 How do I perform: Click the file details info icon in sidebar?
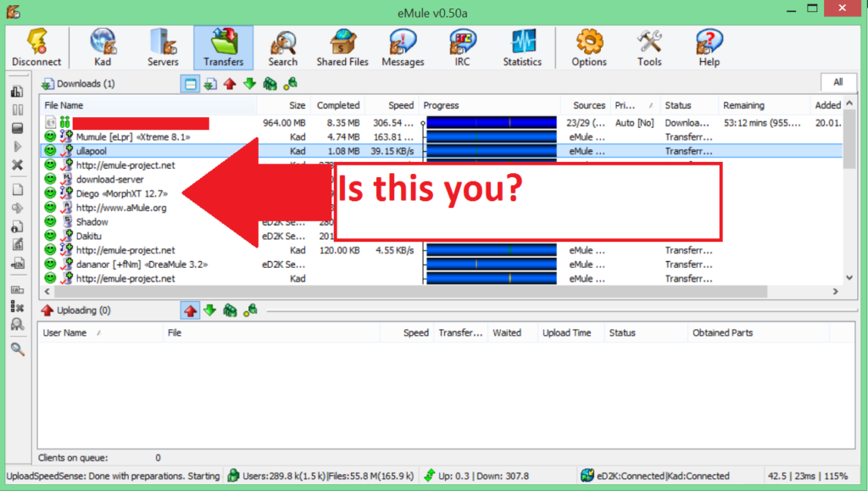(17, 226)
